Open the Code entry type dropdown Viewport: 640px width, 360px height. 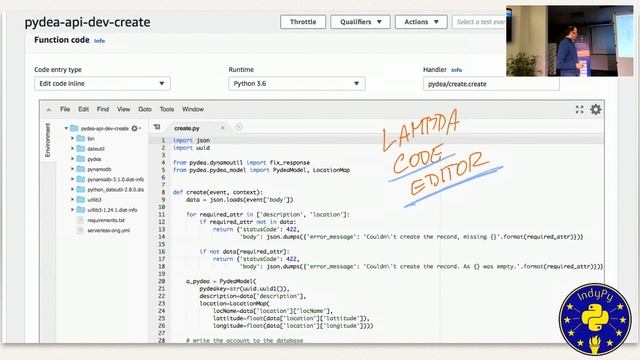pyautogui.click(x=102, y=84)
